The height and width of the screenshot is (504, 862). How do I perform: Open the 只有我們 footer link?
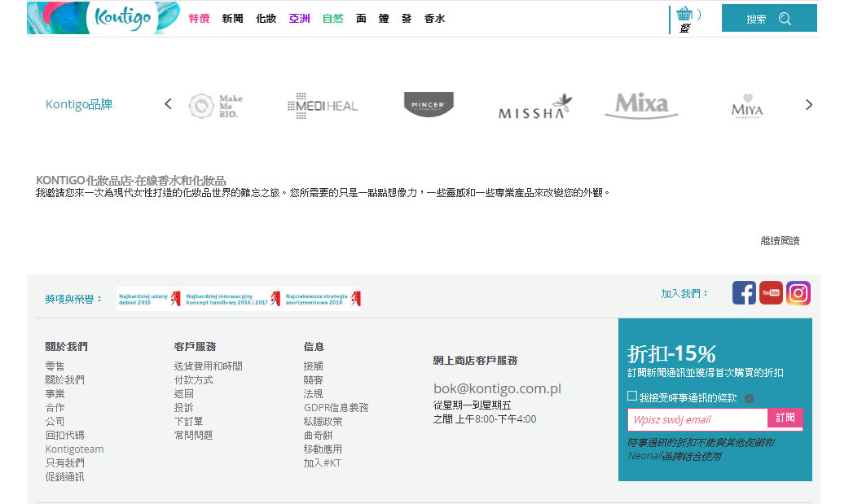(x=65, y=462)
